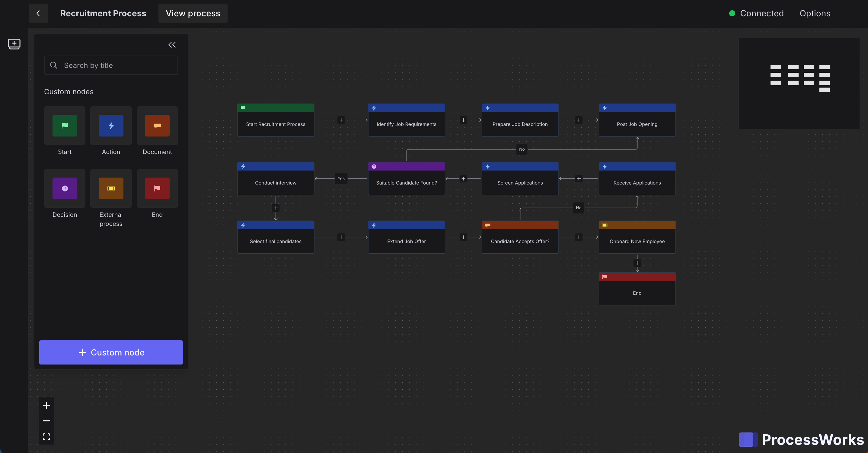Viewport: 868px width, 453px height.
Task: Click flag icon on Start Recruitment Process node
Action: pyautogui.click(x=243, y=108)
